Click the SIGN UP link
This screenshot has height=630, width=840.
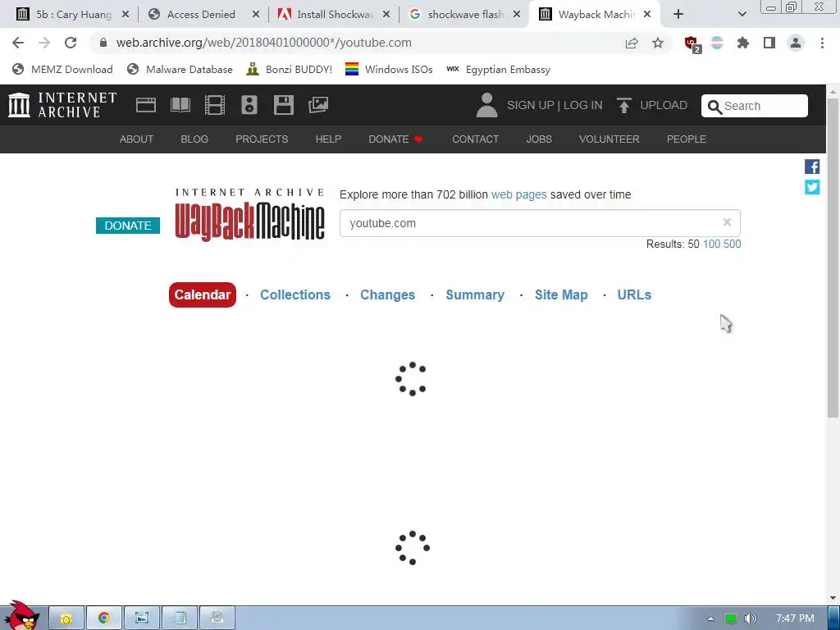pos(531,105)
